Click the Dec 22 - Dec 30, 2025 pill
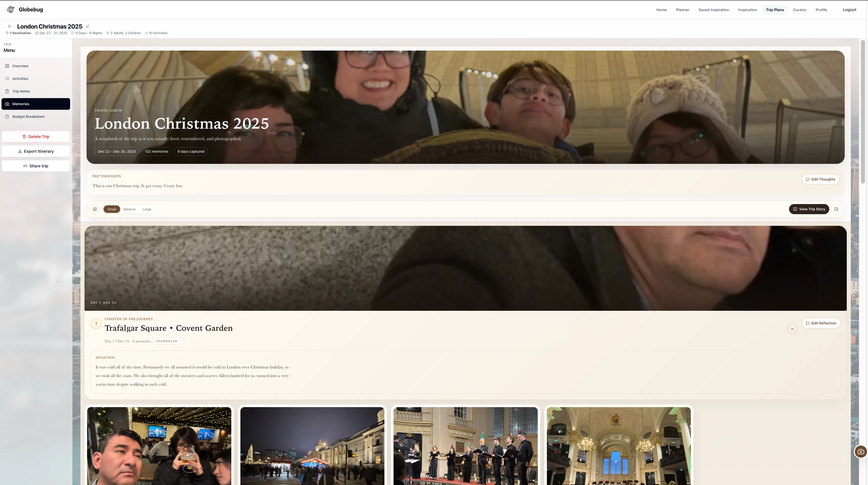This screenshot has height=485, width=868. pos(117,151)
